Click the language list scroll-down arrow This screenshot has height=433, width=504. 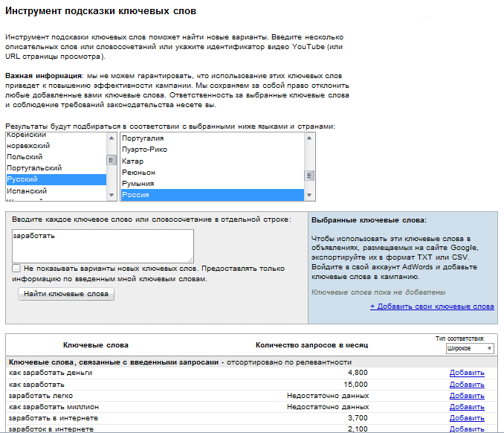click(112, 195)
